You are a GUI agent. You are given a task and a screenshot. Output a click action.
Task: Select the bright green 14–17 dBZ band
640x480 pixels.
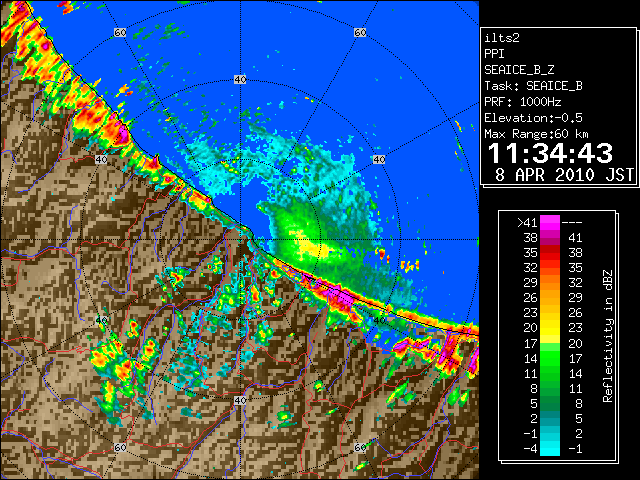(x=549, y=358)
